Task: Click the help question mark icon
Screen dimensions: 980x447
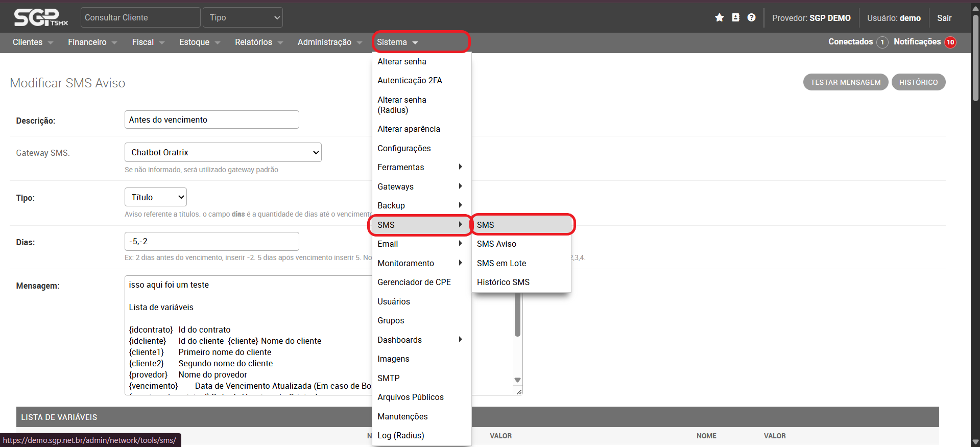Action: point(751,18)
